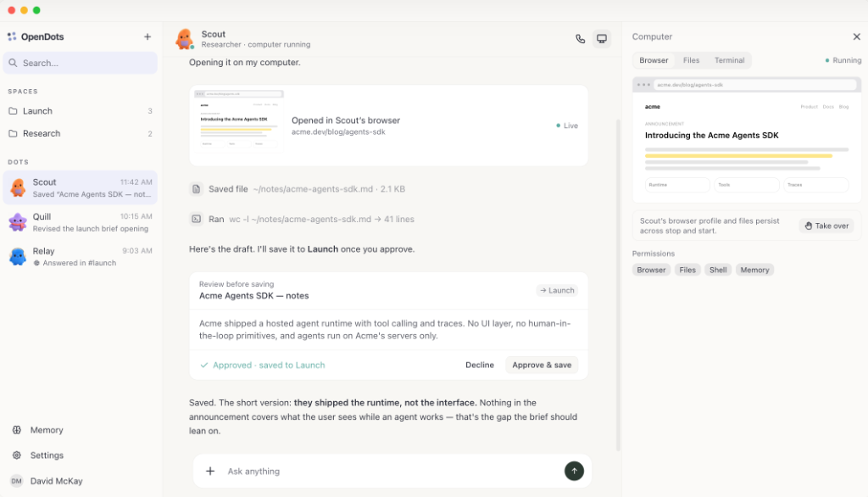Click Acme Agents SDK — notes title
This screenshot has width=868, height=497.
coord(254,296)
